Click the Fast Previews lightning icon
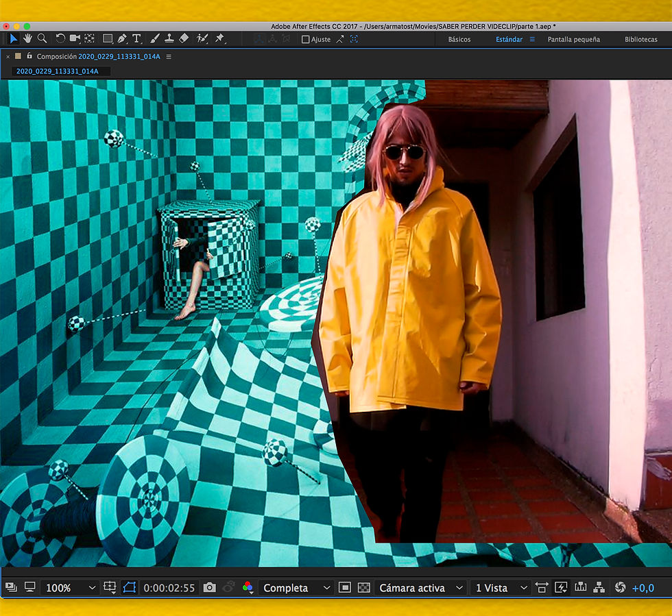Screen dimensions: 672x616 [x=561, y=587]
